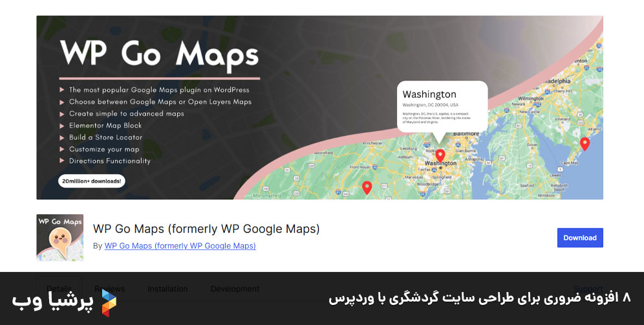Click the arrow bullet beside Directions Functionality

62,161
